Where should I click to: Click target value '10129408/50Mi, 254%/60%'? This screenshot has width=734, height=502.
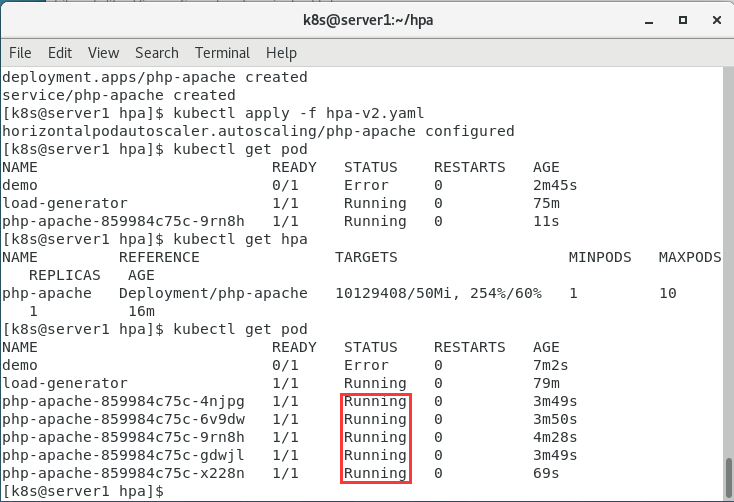[x=438, y=294]
